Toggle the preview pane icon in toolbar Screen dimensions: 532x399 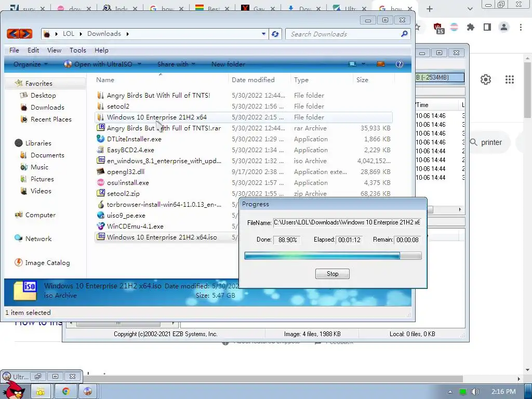(x=381, y=64)
